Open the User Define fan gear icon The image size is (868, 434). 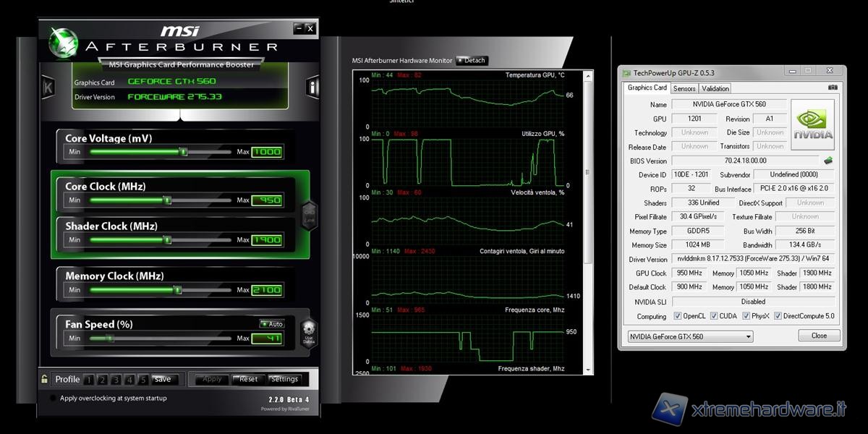pyautogui.click(x=309, y=333)
